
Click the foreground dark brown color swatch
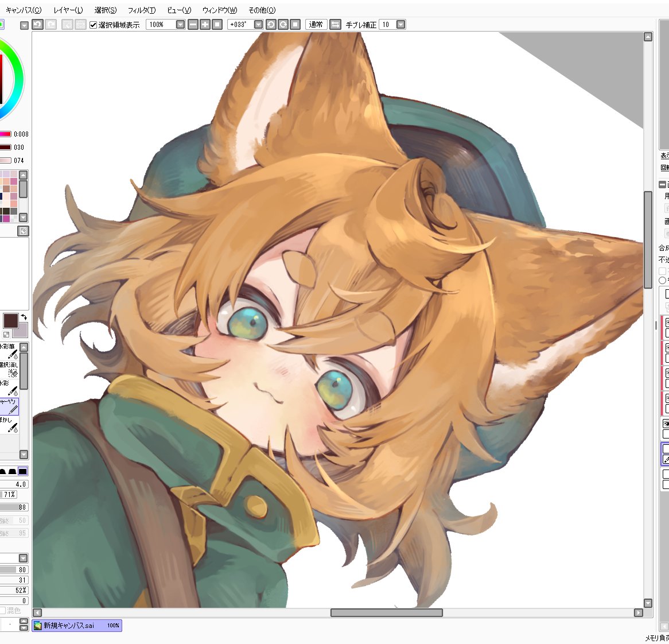point(10,320)
